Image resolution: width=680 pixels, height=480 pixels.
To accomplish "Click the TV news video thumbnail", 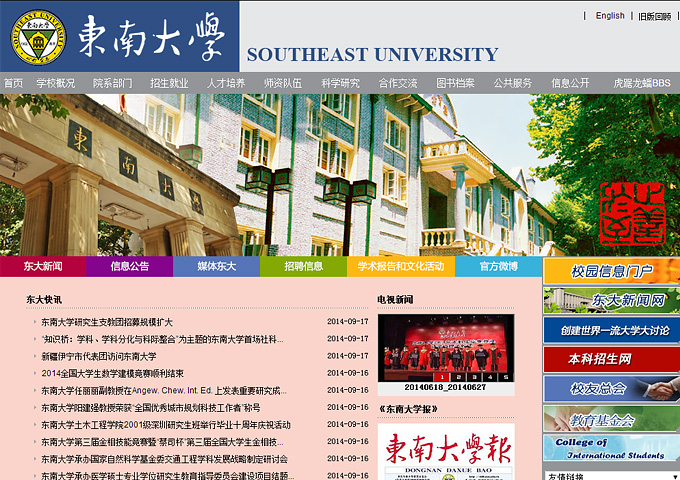I will pos(446,348).
